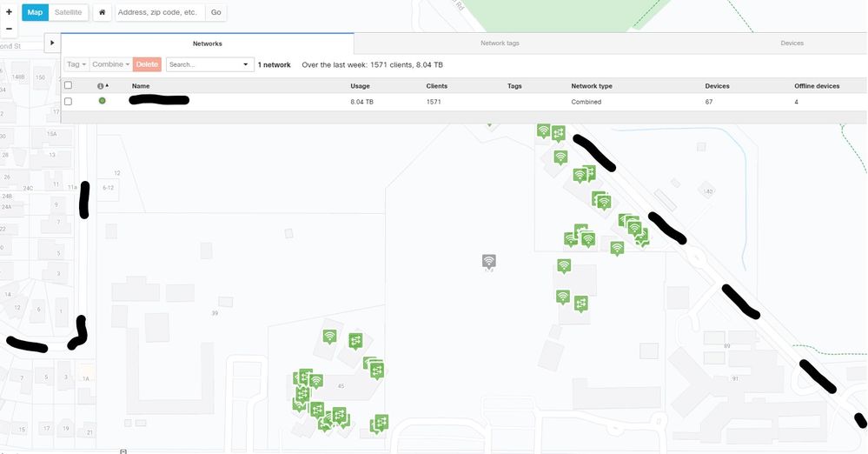The height and width of the screenshot is (454, 868).
Task: Collapse the networks panel with arrow
Action: (52, 43)
